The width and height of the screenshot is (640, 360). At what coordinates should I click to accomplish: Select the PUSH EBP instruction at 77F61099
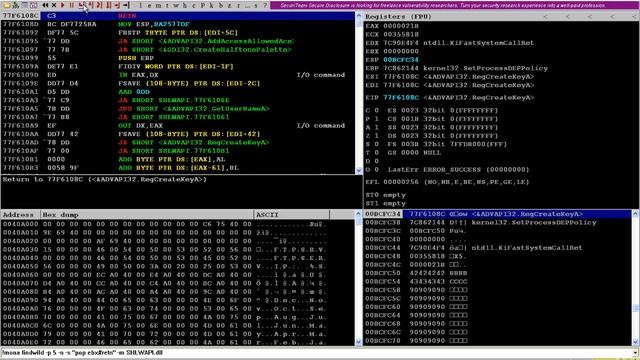[178, 58]
